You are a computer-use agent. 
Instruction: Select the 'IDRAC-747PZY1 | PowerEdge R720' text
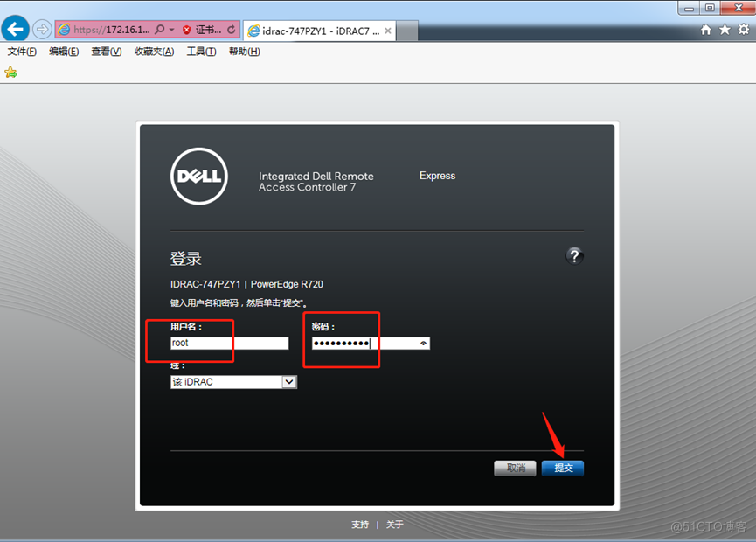tap(246, 284)
